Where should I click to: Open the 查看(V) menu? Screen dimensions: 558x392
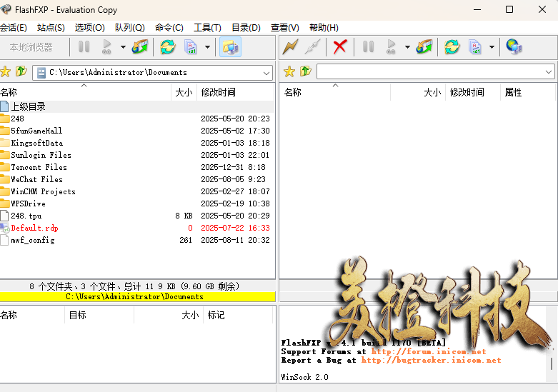[x=284, y=28]
